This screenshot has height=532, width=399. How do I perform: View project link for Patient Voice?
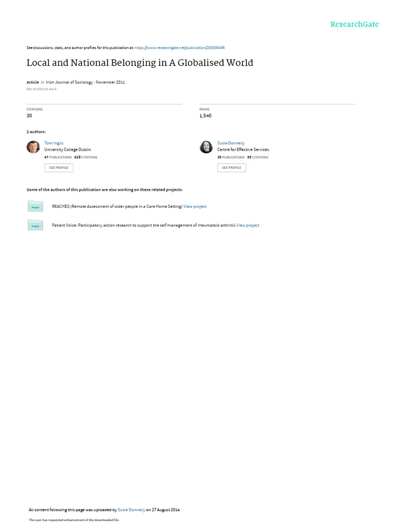(x=248, y=225)
